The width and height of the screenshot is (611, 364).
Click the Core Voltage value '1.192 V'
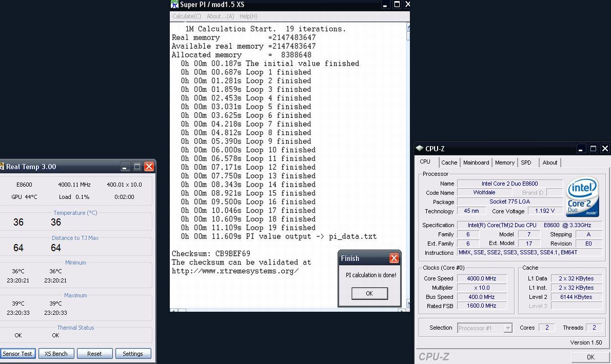[544, 211]
